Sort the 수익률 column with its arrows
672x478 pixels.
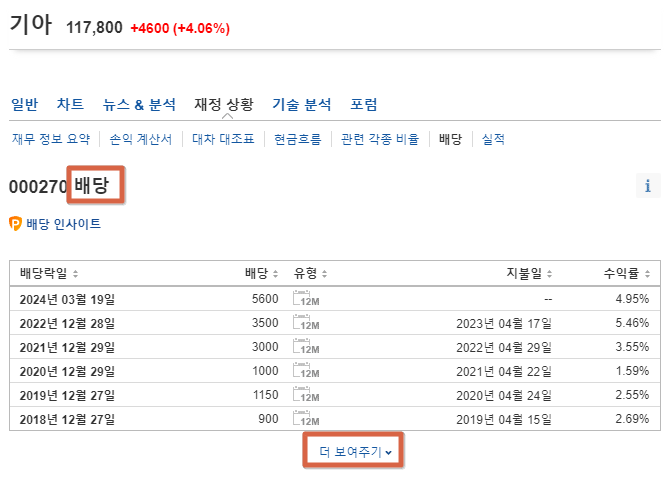pos(647,274)
